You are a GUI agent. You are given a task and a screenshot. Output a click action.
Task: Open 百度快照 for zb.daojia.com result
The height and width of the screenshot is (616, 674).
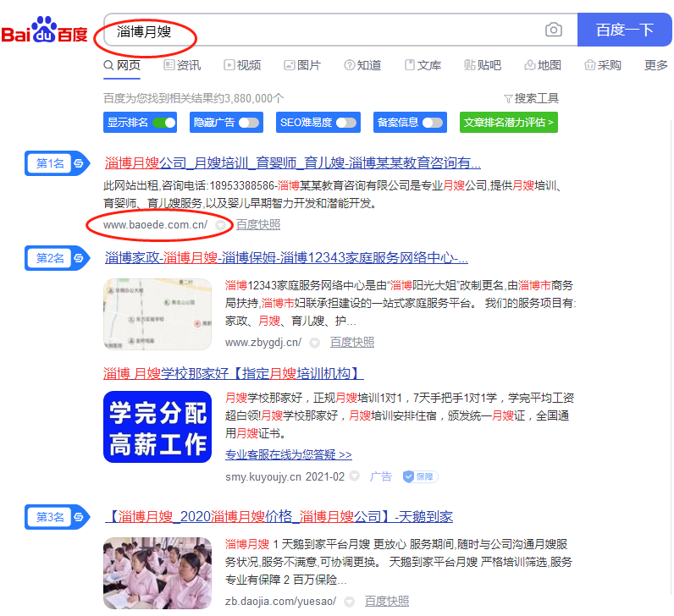(387, 602)
